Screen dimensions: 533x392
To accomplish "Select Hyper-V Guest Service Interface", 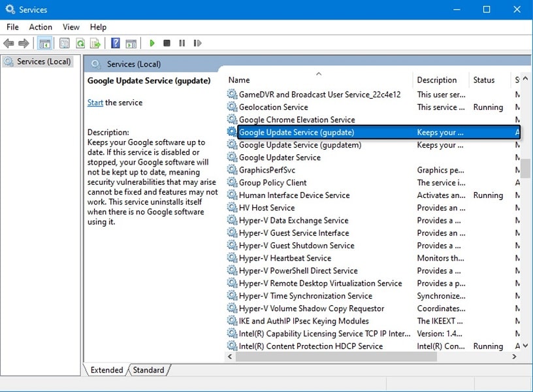I will (x=373, y=233).
